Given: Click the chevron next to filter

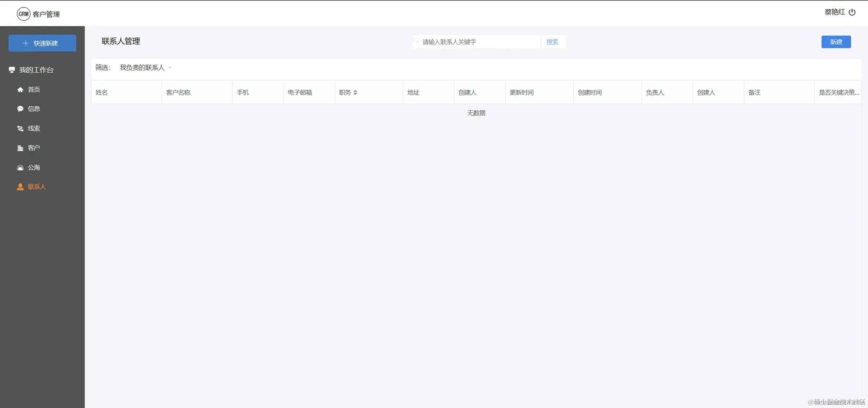Looking at the screenshot, I should pyautogui.click(x=170, y=67).
